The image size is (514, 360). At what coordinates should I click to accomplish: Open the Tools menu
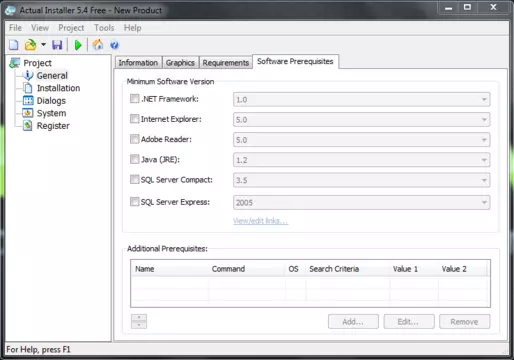pyautogui.click(x=104, y=28)
